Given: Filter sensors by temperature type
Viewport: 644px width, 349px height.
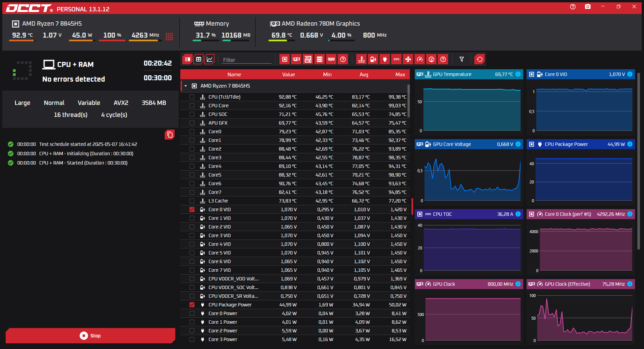Looking at the screenshot, I should 361,59.
